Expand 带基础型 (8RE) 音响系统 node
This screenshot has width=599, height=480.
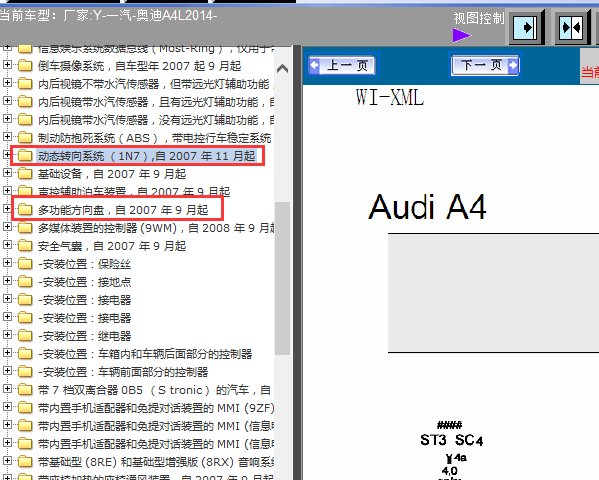coord(7,461)
